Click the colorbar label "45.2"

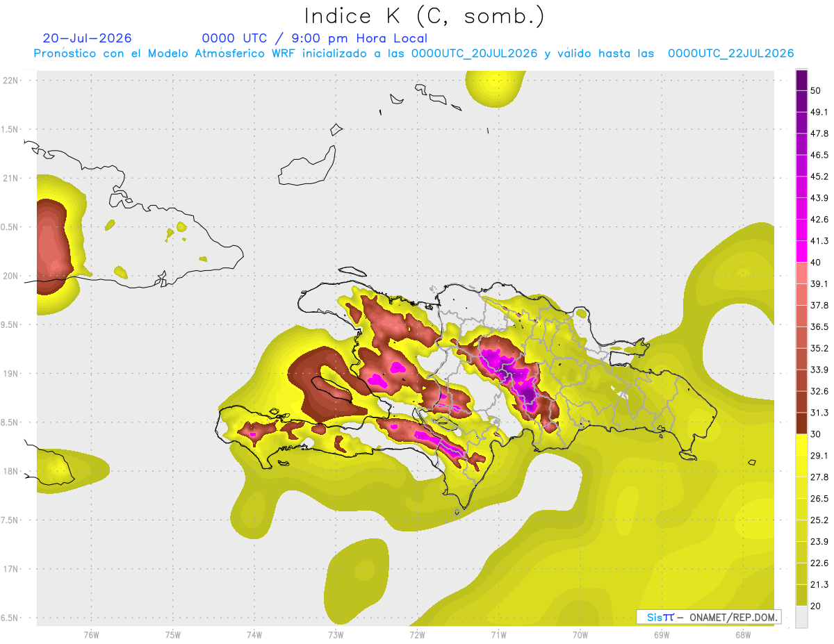click(x=819, y=176)
